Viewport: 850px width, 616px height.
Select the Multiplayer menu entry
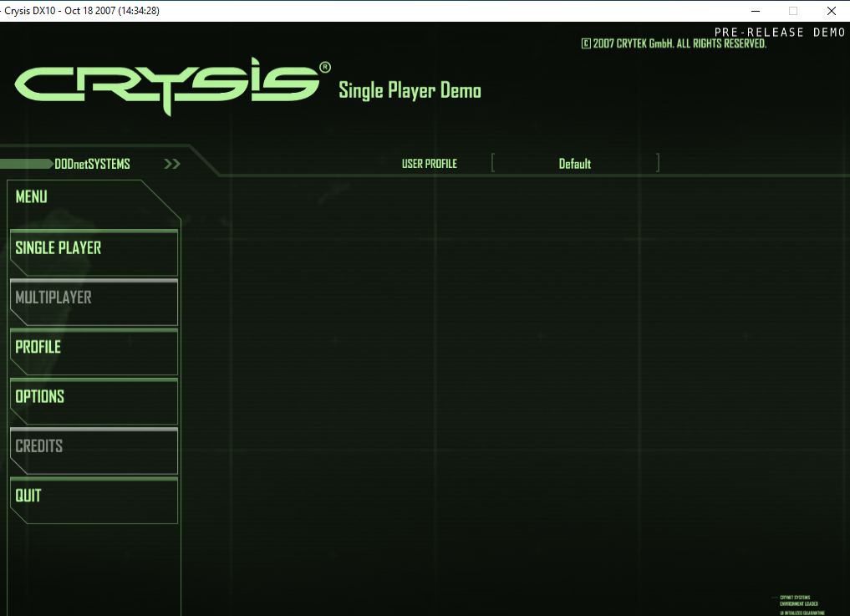point(94,303)
